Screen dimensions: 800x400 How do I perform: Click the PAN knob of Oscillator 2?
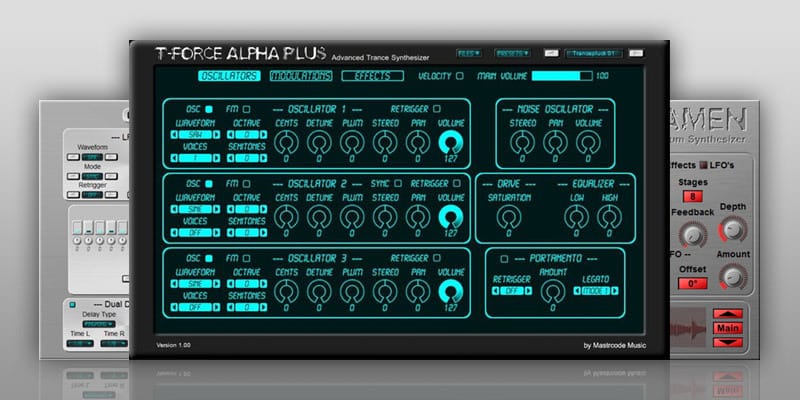tap(418, 217)
